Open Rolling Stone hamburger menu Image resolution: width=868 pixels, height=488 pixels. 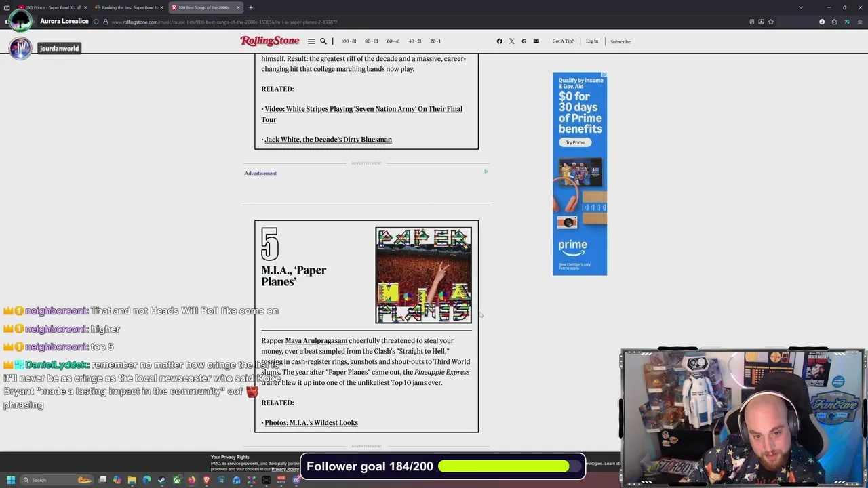[311, 41]
